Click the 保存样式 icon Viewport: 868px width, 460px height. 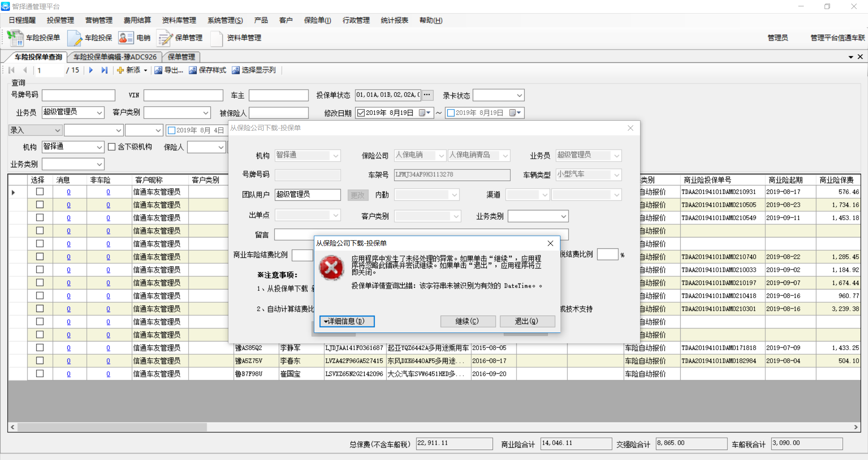(193, 70)
